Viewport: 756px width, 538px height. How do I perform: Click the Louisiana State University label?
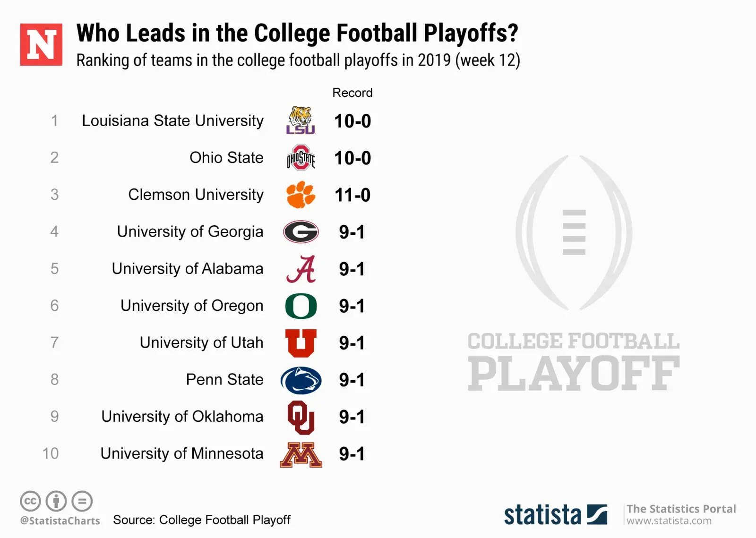[x=172, y=121]
